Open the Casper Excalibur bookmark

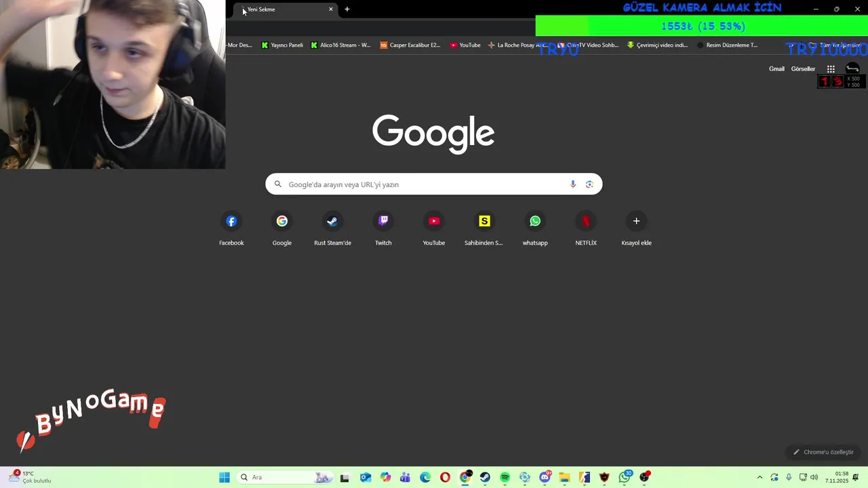[410, 45]
